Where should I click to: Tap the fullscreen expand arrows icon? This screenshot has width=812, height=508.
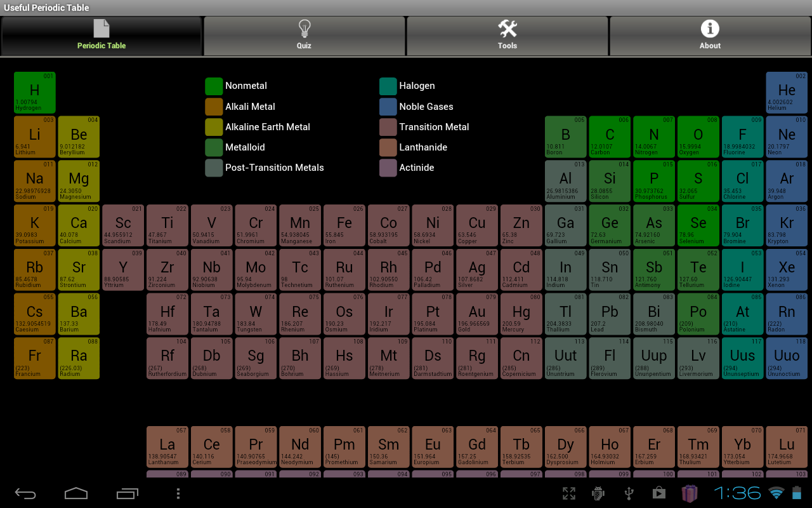(569, 493)
